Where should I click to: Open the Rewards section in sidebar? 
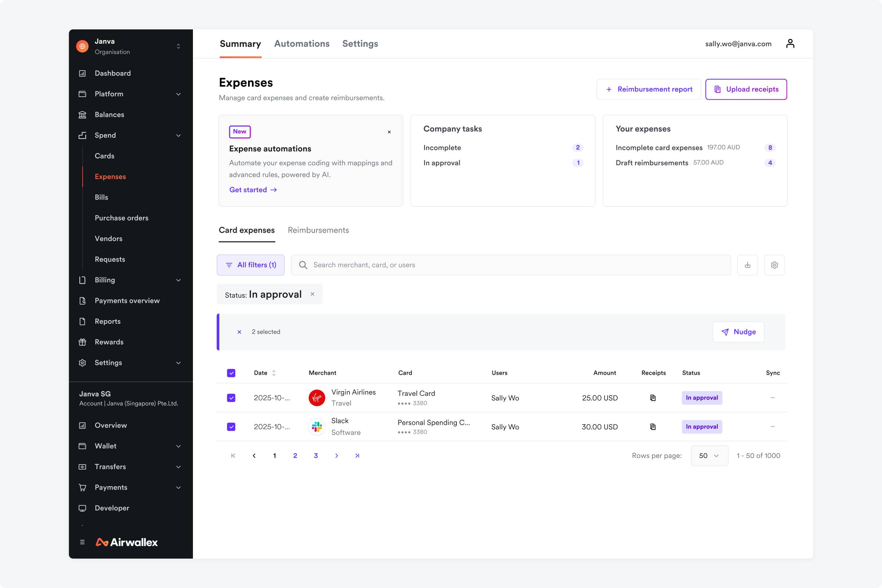(109, 342)
